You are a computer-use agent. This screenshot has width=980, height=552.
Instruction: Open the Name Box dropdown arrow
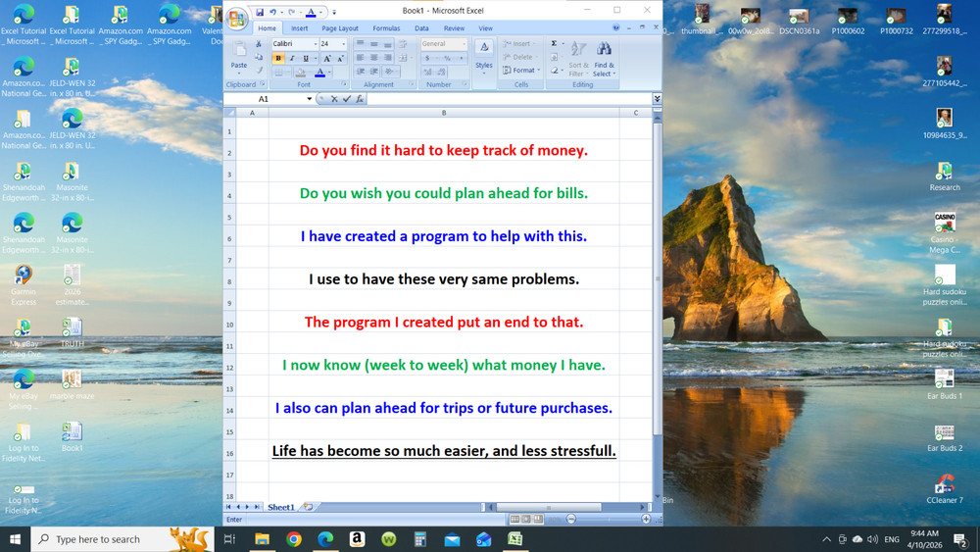click(x=310, y=99)
